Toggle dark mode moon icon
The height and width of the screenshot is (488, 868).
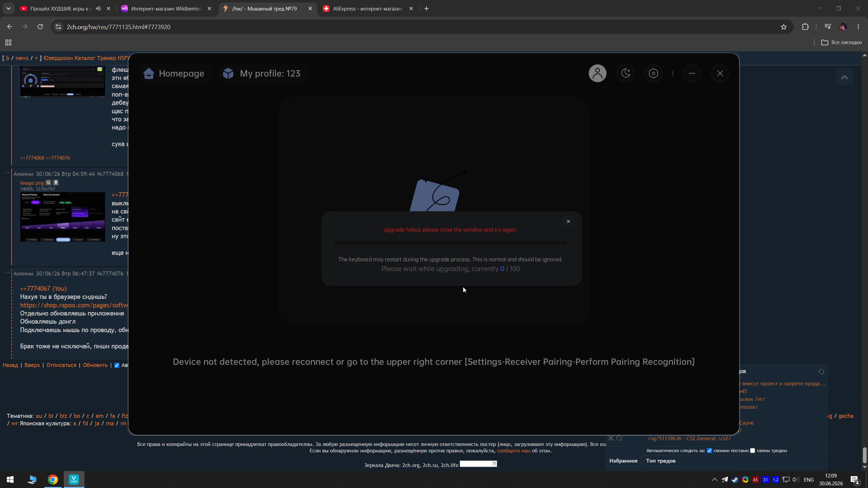coord(626,73)
